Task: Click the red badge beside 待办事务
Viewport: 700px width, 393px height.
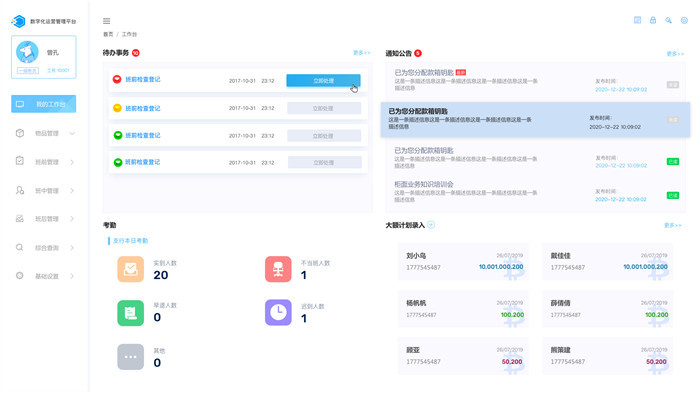Action: tap(136, 53)
